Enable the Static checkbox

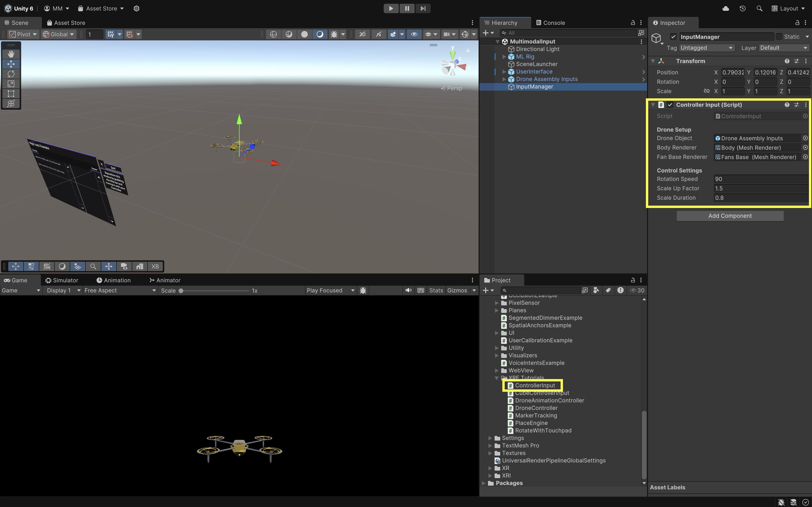click(x=779, y=37)
